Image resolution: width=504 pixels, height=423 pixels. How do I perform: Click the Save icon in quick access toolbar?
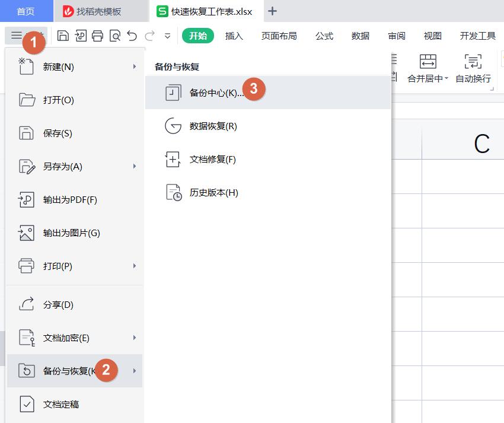coord(62,36)
